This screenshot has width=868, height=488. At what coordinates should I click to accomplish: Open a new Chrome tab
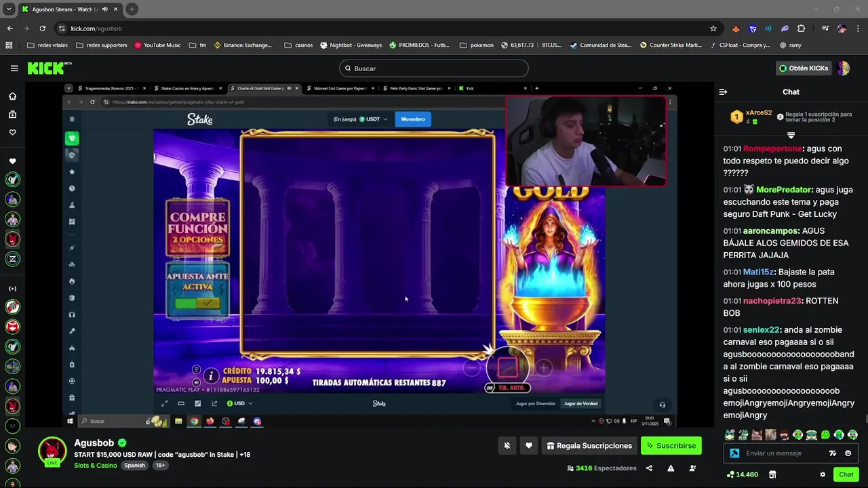(x=132, y=9)
